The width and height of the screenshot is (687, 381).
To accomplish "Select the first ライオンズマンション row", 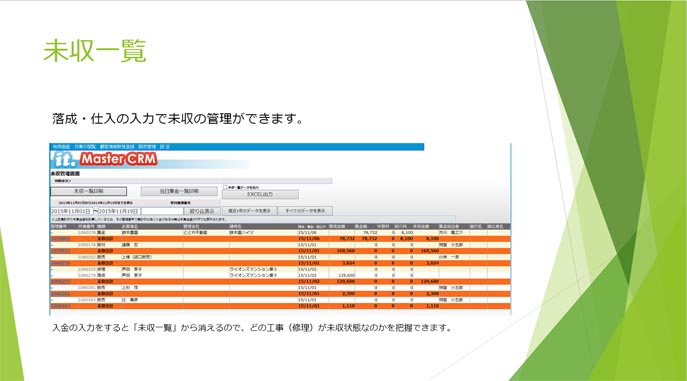I will click(x=280, y=269).
